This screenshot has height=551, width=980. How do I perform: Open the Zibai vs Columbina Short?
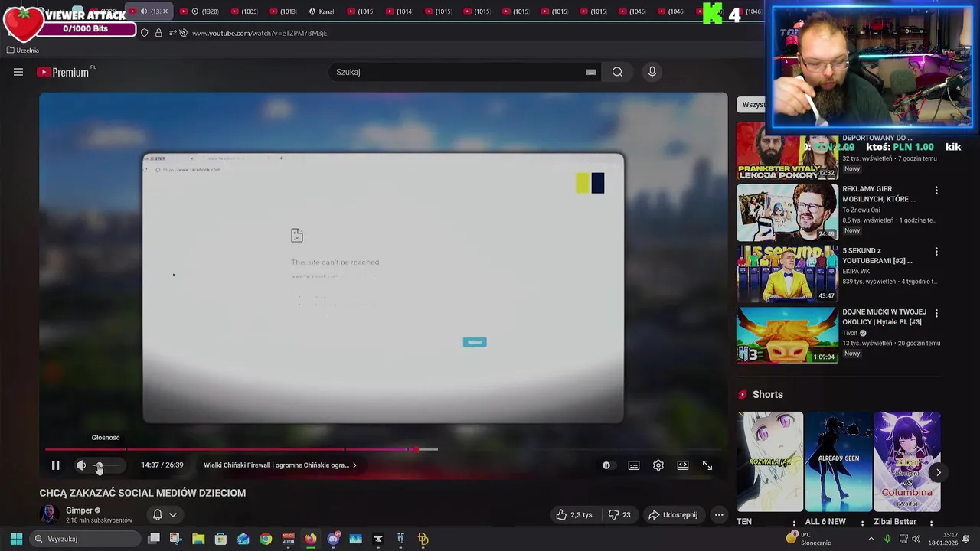(x=907, y=461)
